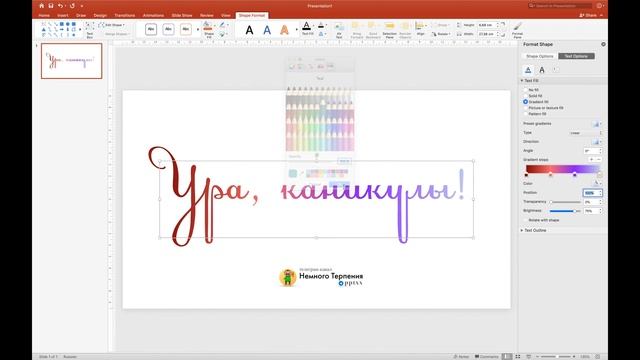640x360 pixels.
Task: Toggle the Format Pane button
Action: pyautogui.click(x=517, y=30)
